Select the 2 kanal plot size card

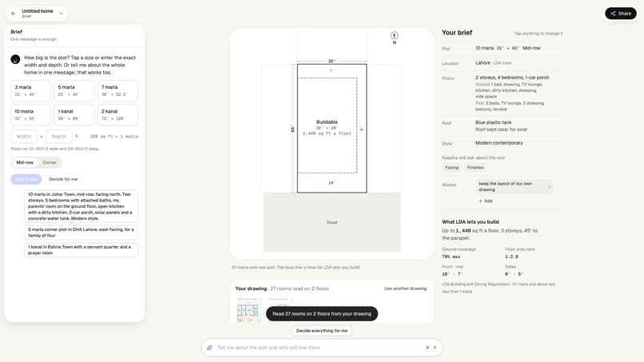(117, 114)
